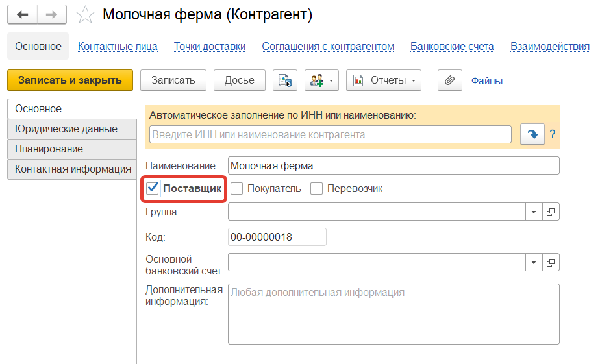Screen dimensions: 600x364
Task: Expand the Отчеты dropdown menu
Action: point(384,80)
